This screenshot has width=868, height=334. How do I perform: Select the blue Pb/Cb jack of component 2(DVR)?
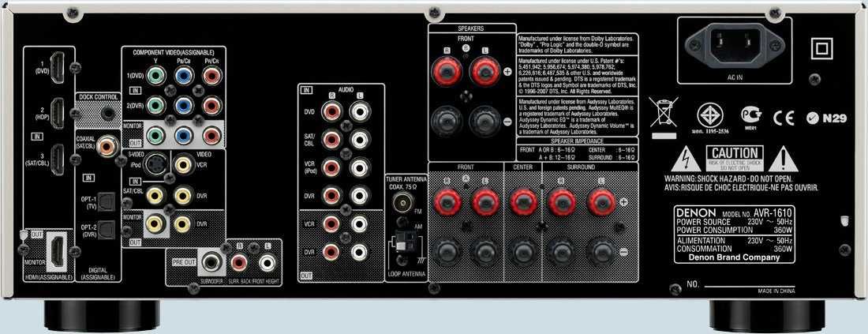click(184, 105)
